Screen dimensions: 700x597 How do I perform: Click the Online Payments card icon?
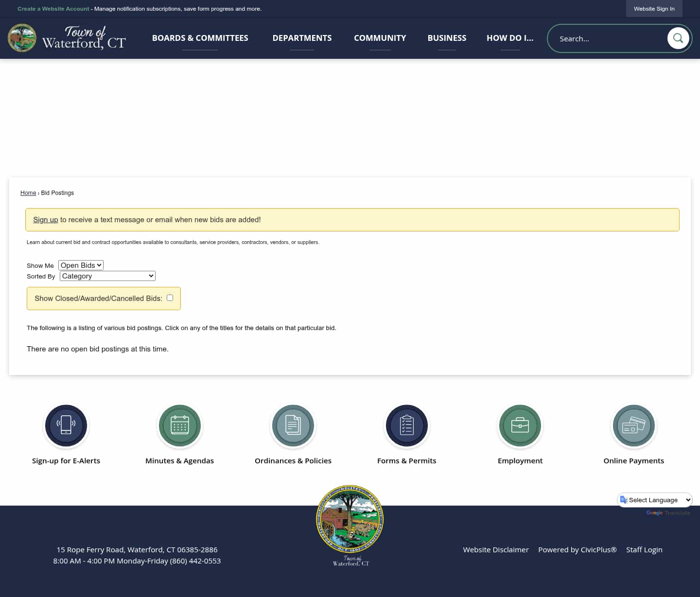point(633,425)
